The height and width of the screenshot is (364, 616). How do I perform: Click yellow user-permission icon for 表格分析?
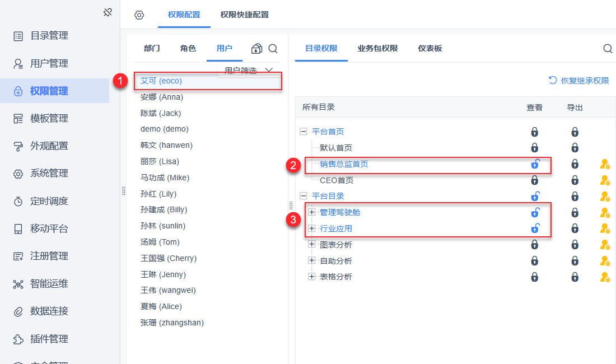(604, 277)
